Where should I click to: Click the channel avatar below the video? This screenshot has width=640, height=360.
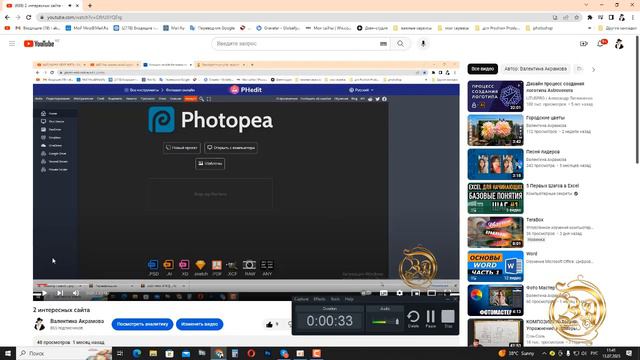coord(40,324)
